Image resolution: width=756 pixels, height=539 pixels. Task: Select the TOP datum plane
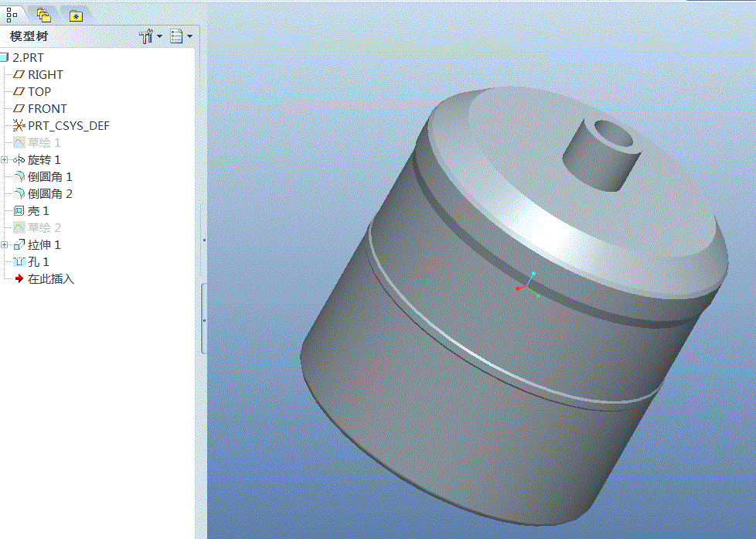coord(39,92)
